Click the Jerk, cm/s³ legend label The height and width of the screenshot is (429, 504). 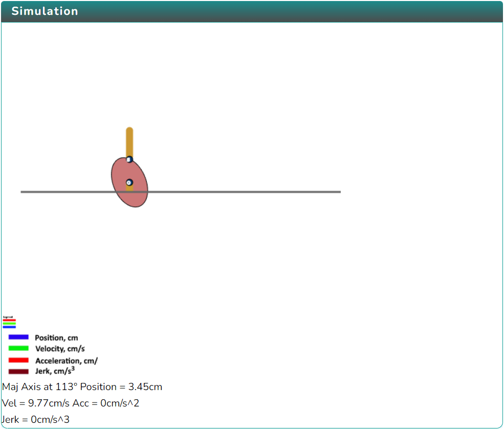coord(55,371)
